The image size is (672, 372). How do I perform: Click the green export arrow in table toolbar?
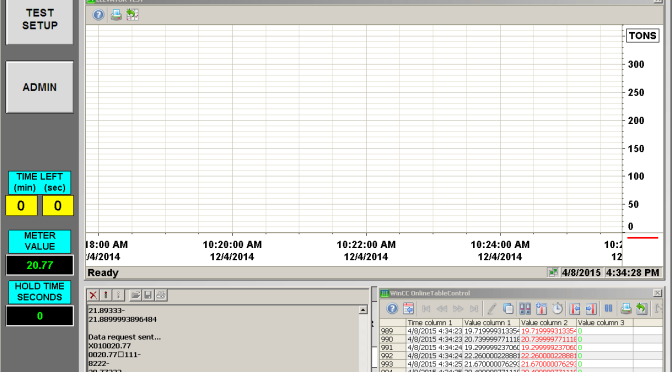(642, 309)
